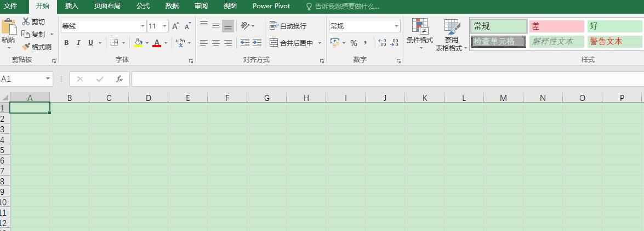Switch to the View (视图) tab
This screenshot has height=231, width=644.
click(230, 6)
